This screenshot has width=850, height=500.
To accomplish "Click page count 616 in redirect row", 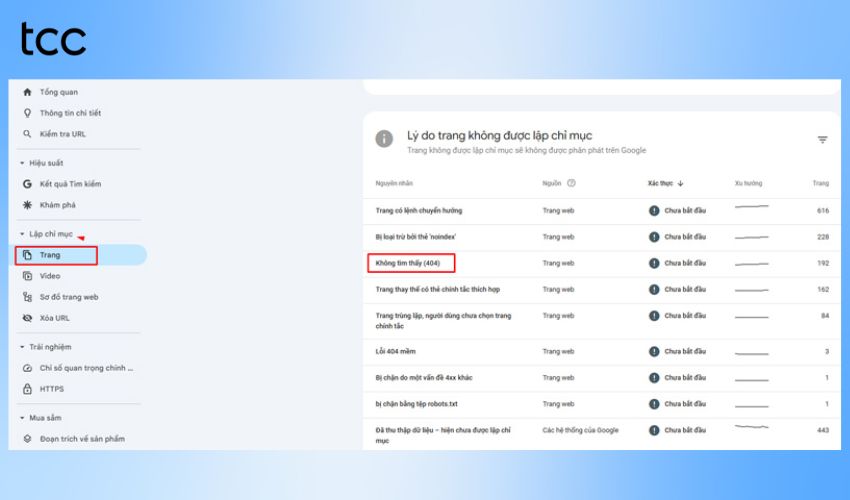I will (823, 210).
